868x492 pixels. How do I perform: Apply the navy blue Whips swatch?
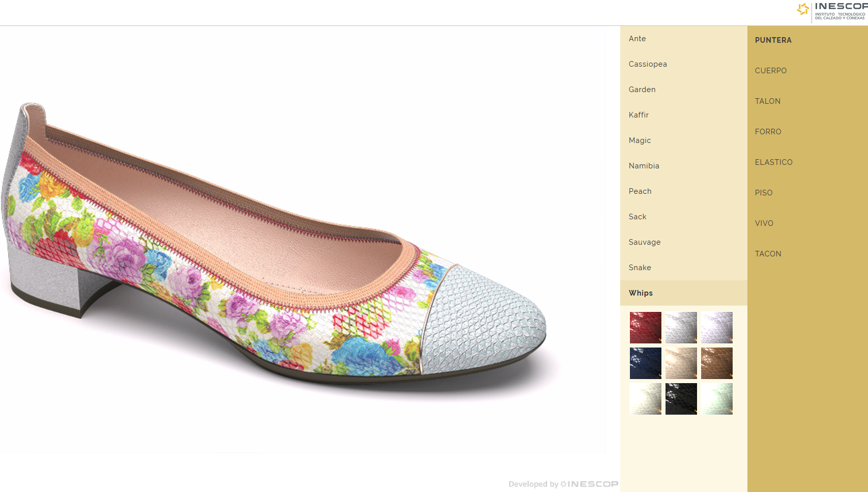pyautogui.click(x=645, y=363)
